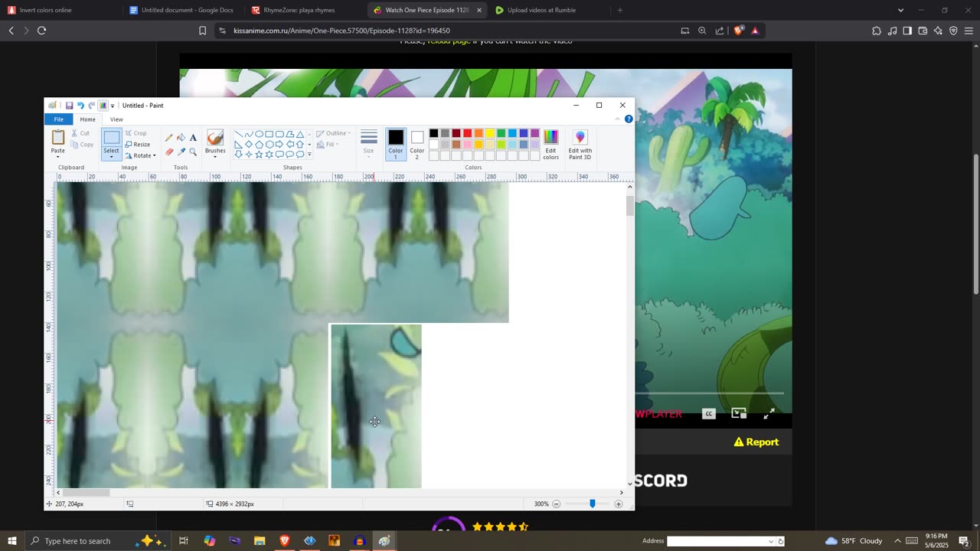This screenshot has width=980, height=551.
Task: Click the browser address bar URL
Action: pyautogui.click(x=341, y=31)
